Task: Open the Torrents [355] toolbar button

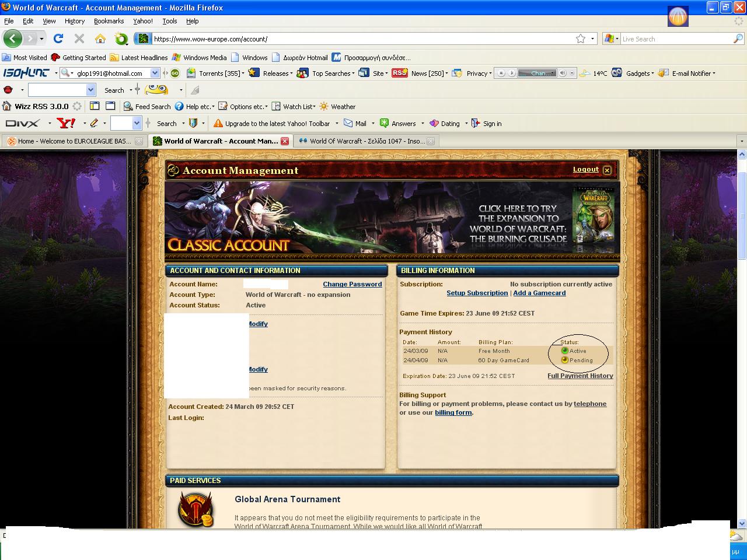Action: tap(215, 73)
